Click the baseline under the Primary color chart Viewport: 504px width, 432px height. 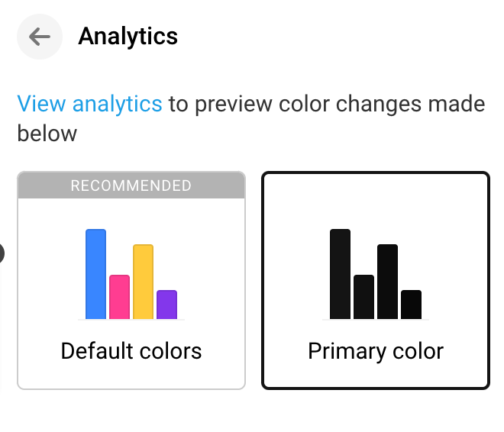point(375,320)
